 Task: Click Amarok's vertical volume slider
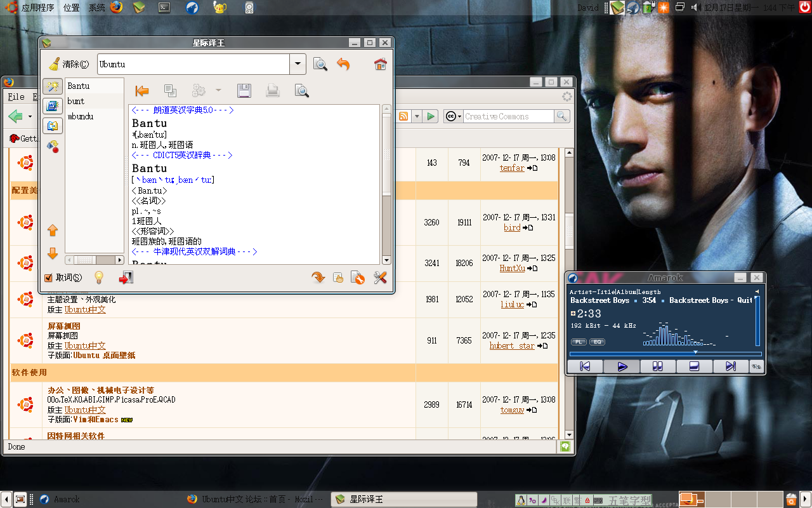pos(757,321)
